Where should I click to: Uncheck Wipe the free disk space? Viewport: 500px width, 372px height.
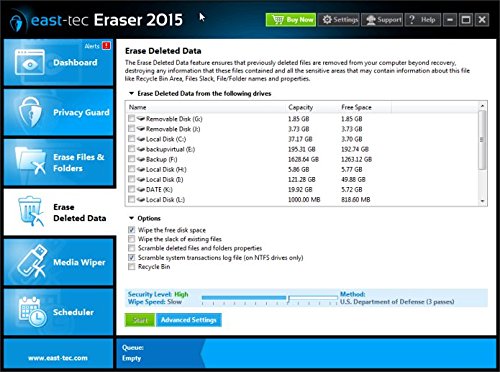pyautogui.click(x=132, y=230)
